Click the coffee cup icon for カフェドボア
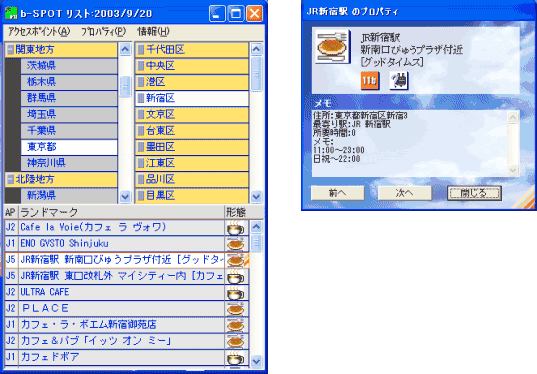This screenshot has width=537, height=374. tap(236, 357)
